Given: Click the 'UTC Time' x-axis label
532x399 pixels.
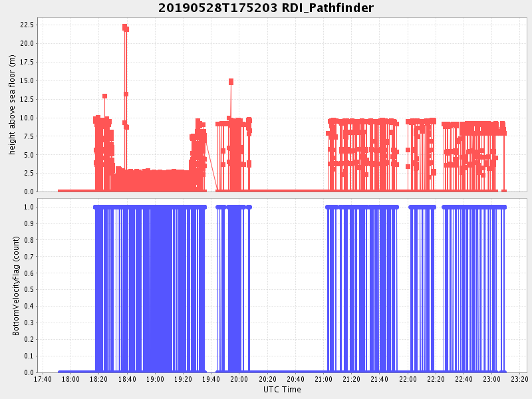Looking at the screenshot, I should [281, 390].
